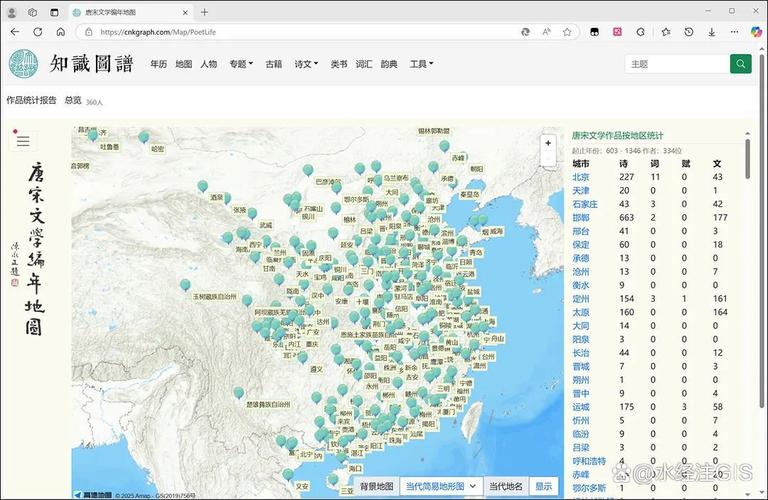
Task: Click the 鄂尔多斯 city link
Action: click(589, 488)
